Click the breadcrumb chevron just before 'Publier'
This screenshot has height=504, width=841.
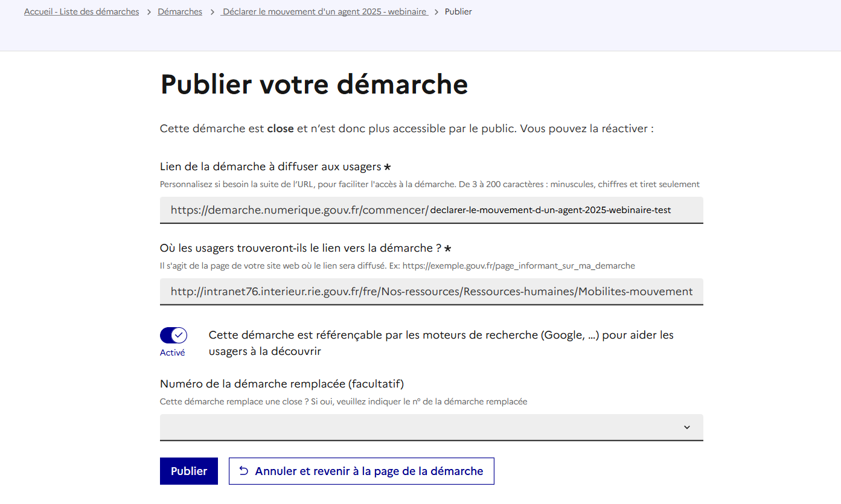point(436,12)
